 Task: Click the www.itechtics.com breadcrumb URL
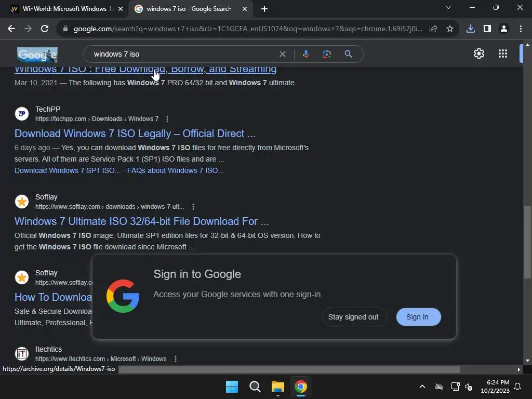(x=101, y=359)
